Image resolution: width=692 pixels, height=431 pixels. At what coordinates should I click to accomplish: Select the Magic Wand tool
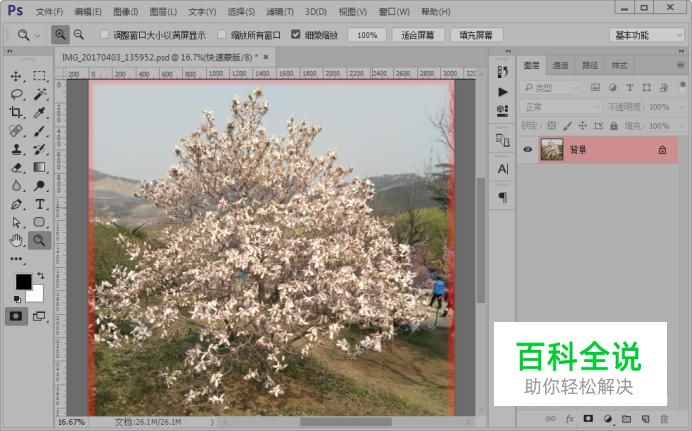click(x=40, y=94)
